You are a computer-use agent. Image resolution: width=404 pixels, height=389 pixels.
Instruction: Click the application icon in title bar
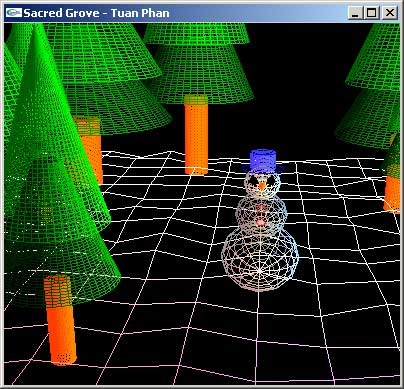click(x=14, y=13)
